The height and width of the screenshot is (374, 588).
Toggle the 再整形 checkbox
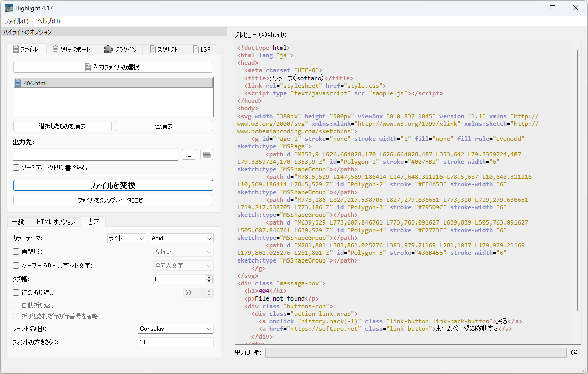(16, 252)
